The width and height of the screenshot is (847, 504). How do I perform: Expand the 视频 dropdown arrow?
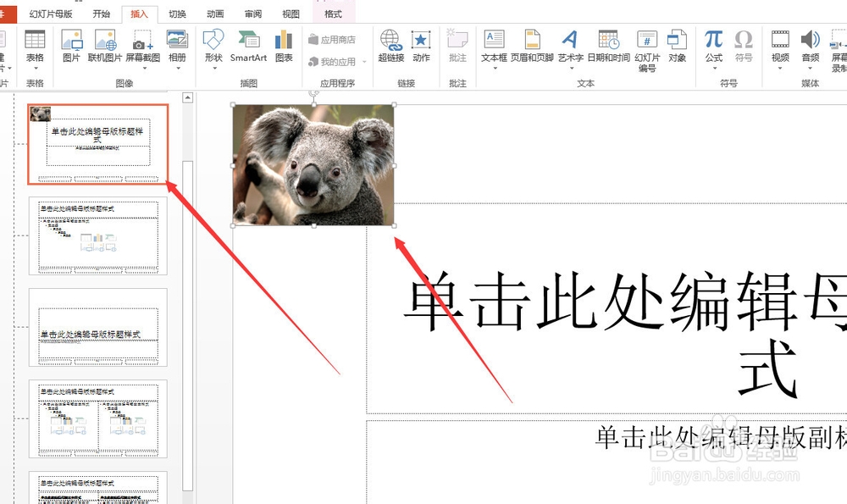pos(780,68)
